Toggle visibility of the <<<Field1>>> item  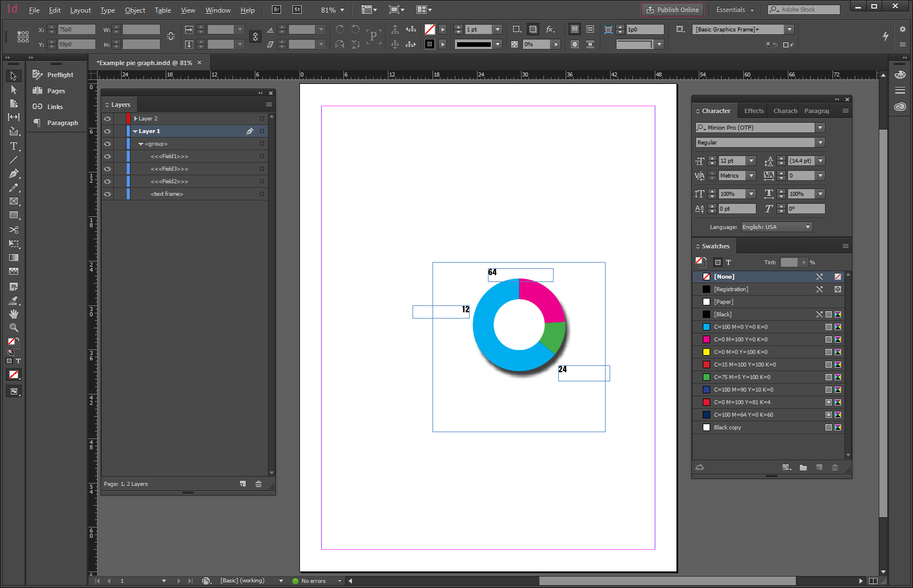[107, 156]
